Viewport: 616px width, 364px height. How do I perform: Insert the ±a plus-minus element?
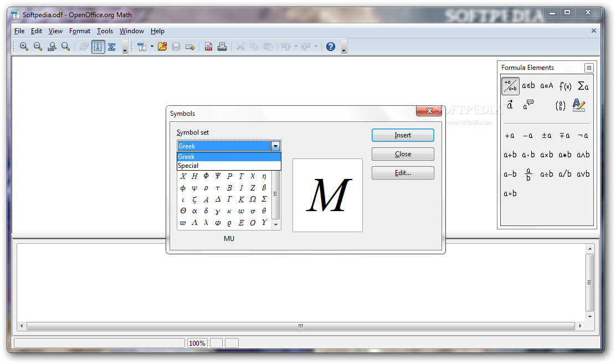pyautogui.click(x=546, y=136)
